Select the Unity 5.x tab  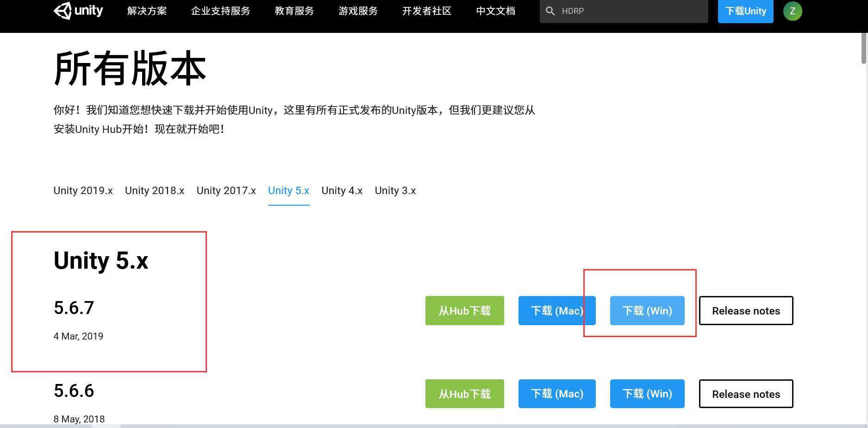click(288, 191)
